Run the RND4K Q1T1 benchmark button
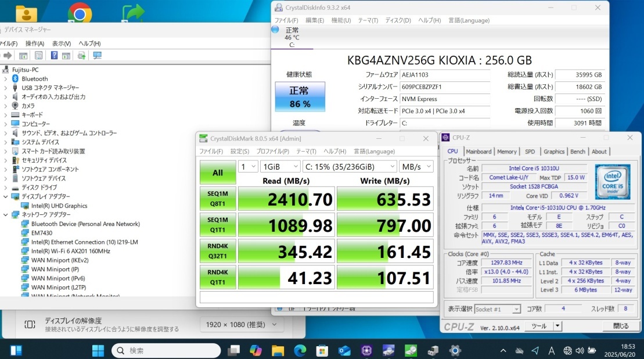The image size is (644, 359). (218, 277)
